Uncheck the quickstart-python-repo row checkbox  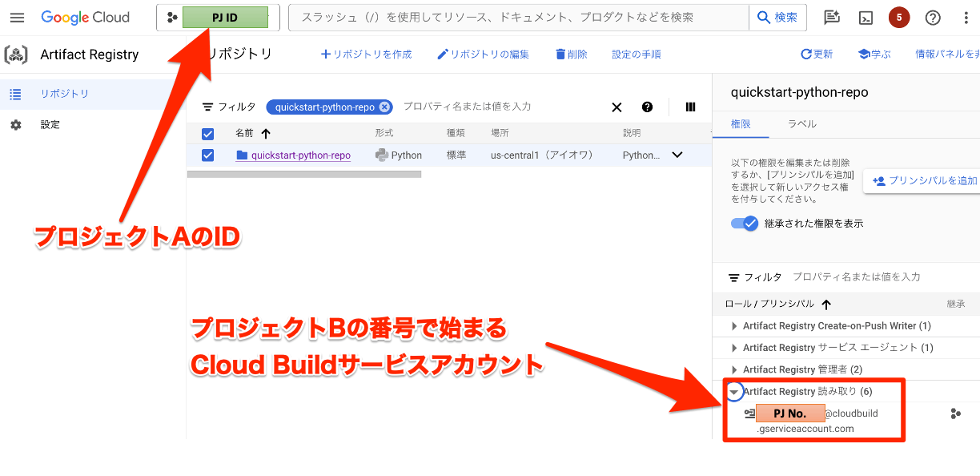coord(208,155)
